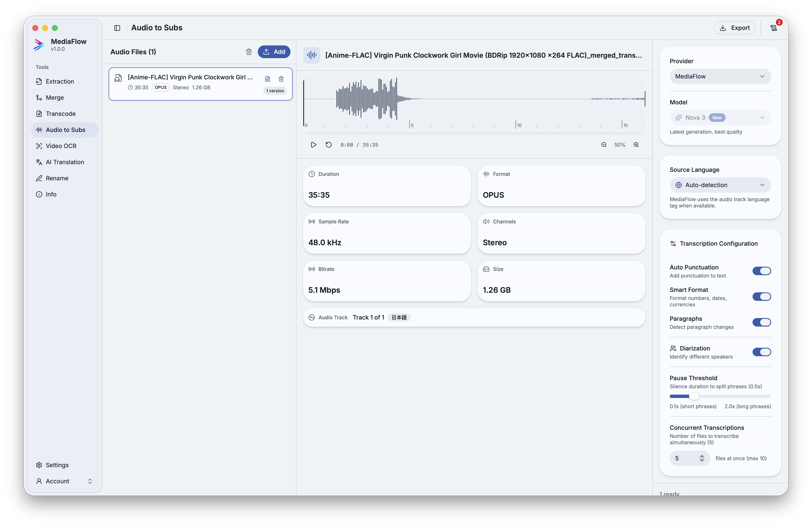
Task: Switch to Transcode
Action: [x=65, y=114]
